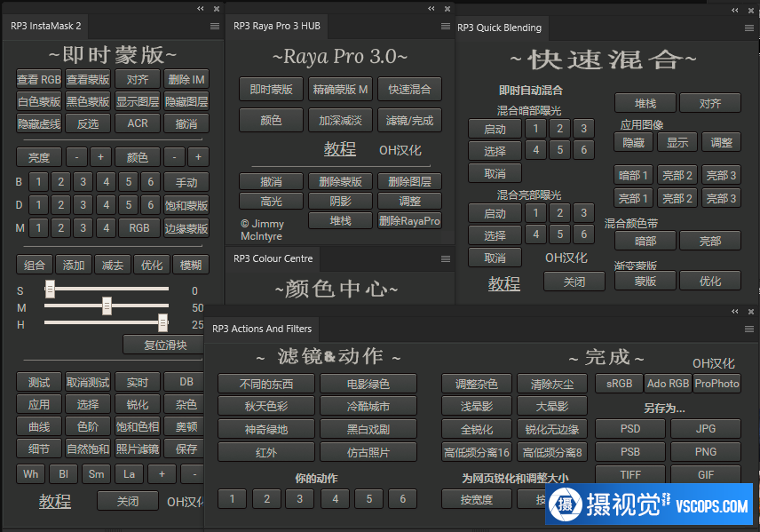The image size is (760, 532).
Task: Select the RP3 Colour Centre tab
Action: (273, 259)
